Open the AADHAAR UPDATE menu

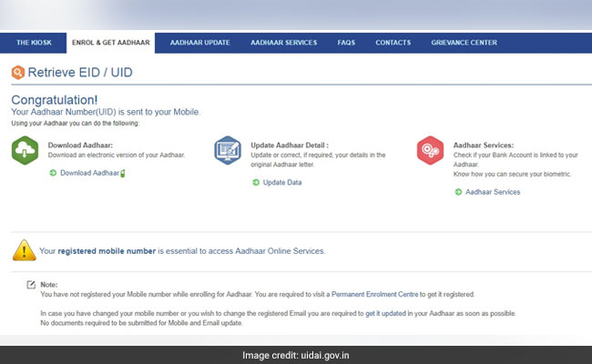pyautogui.click(x=199, y=43)
